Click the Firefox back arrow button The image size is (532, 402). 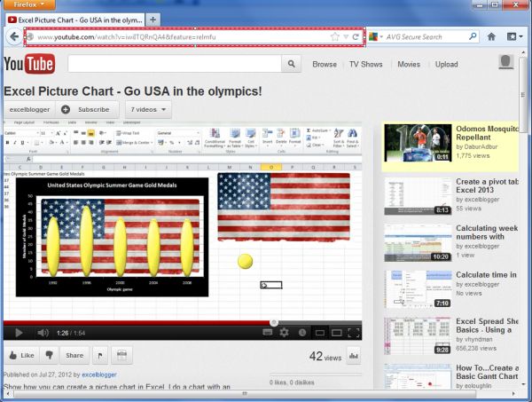click(x=13, y=36)
